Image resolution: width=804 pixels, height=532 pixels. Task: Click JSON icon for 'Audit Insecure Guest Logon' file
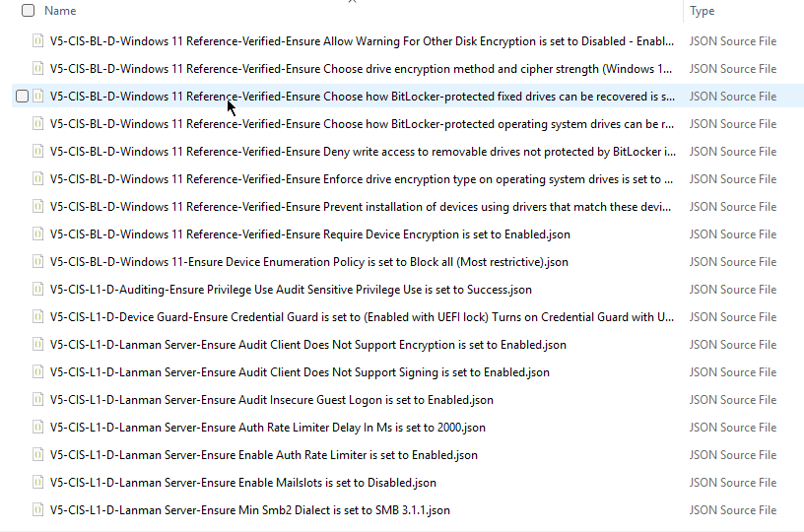tap(38, 400)
